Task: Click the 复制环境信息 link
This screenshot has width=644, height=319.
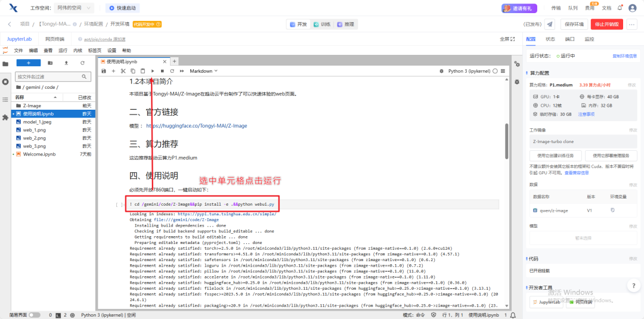Action: (x=625, y=56)
